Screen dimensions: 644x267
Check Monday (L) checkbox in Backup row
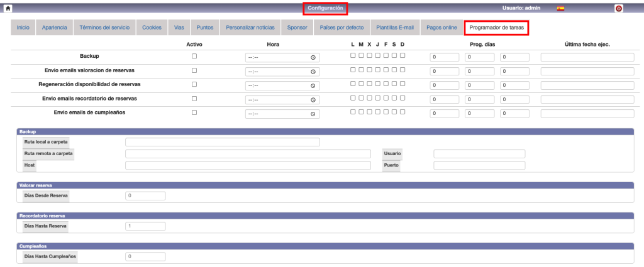[353, 55]
